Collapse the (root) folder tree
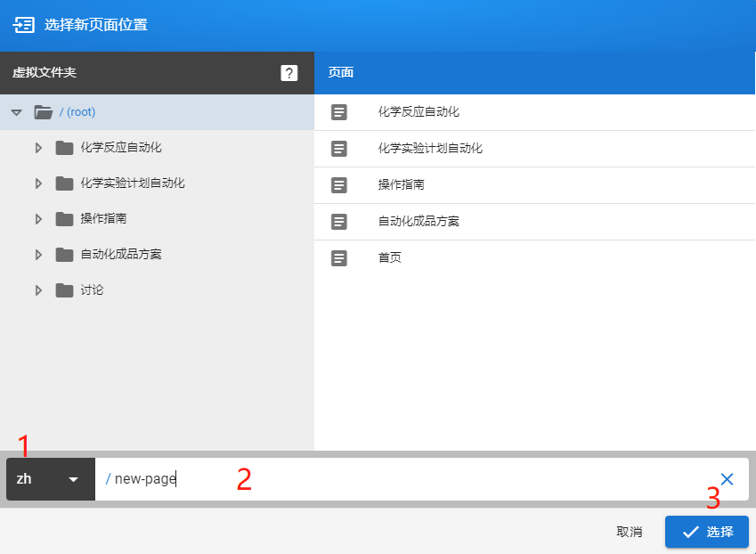Image resolution: width=756 pixels, height=554 pixels. (15, 111)
